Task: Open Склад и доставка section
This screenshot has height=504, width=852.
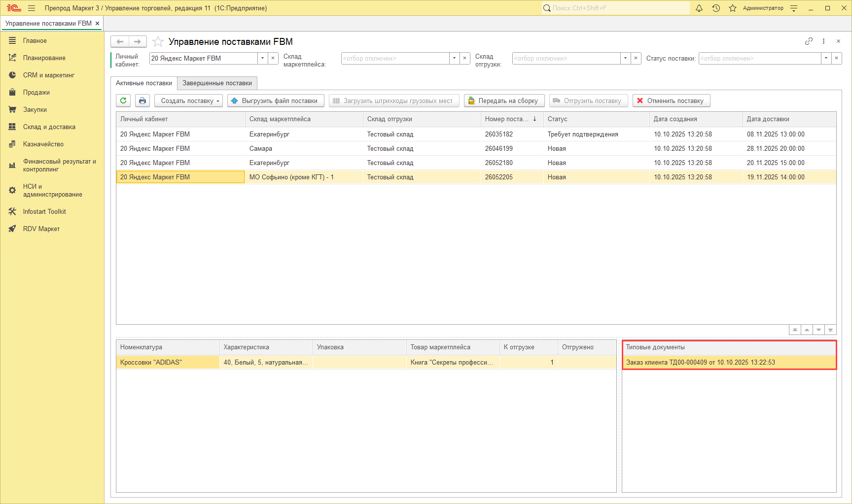Action: (49, 127)
